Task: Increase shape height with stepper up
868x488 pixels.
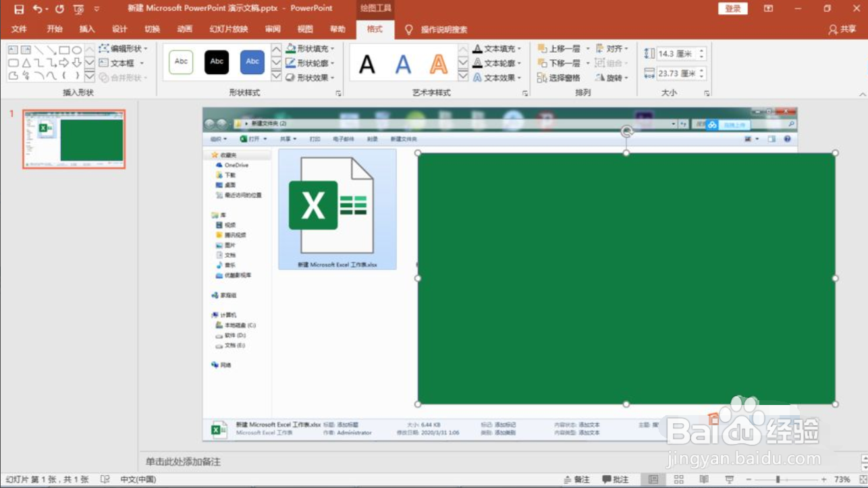Action: coord(702,51)
